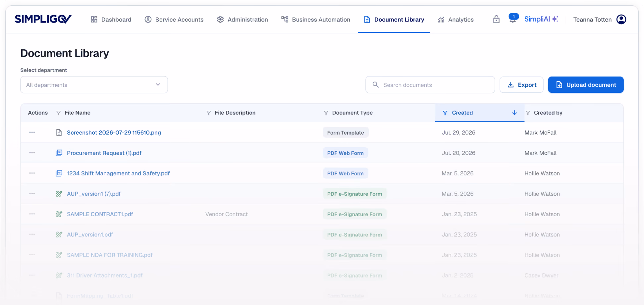The height and width of the screenshot is (305, 644).
Task: Click PDF Web Form tag in Procurement row
Action: click(x=345, y=153)
